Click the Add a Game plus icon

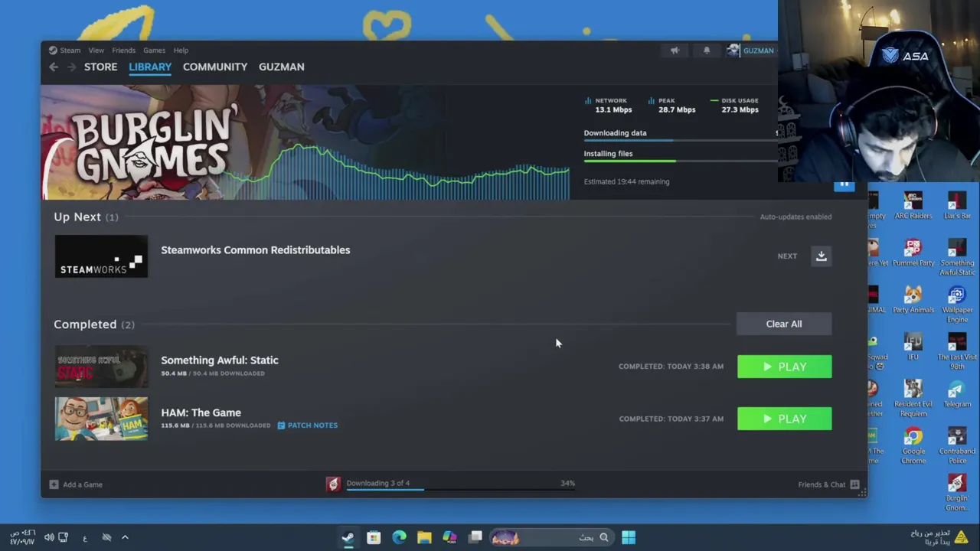point(54,484)
